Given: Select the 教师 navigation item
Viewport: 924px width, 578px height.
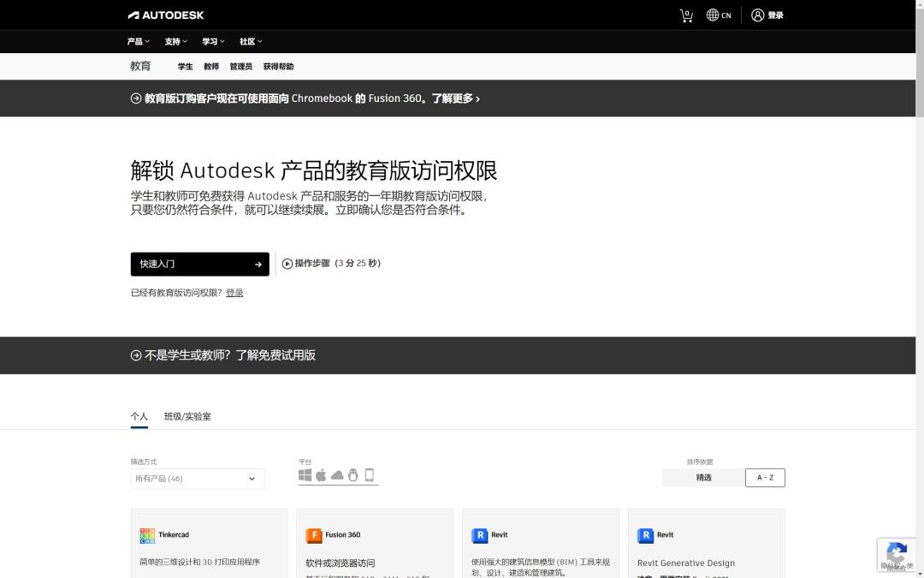Looking at the screenshot, I should [210, 66].
